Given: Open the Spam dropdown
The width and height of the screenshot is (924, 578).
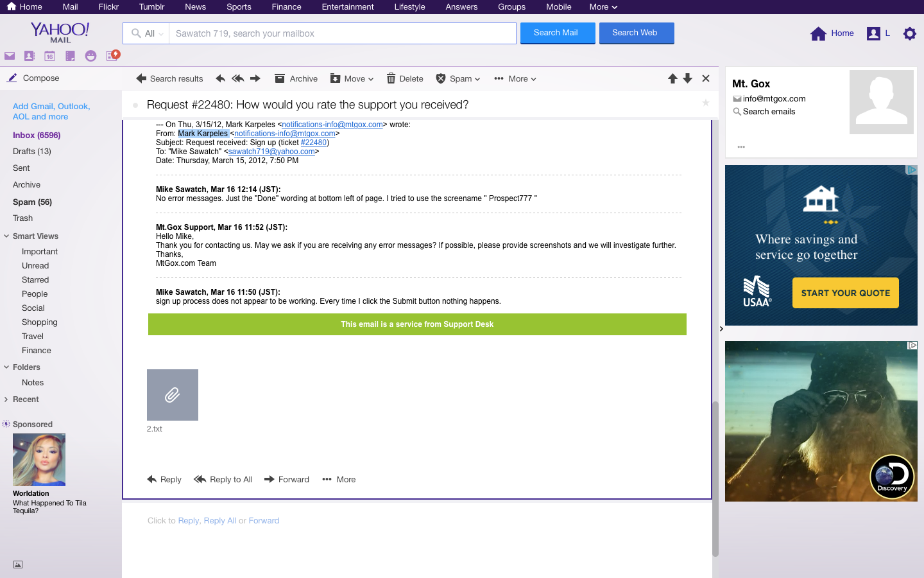Looking at the screenshot, I should [458, 78].
